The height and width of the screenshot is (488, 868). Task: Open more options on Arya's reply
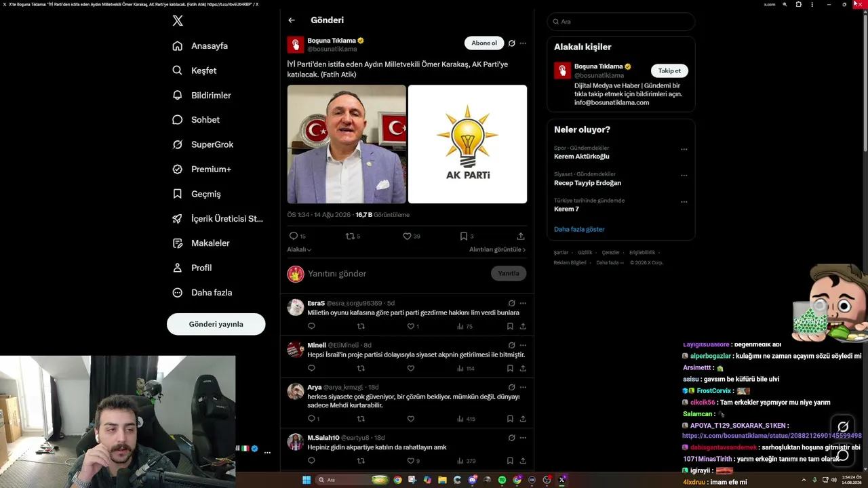[523, 387]
